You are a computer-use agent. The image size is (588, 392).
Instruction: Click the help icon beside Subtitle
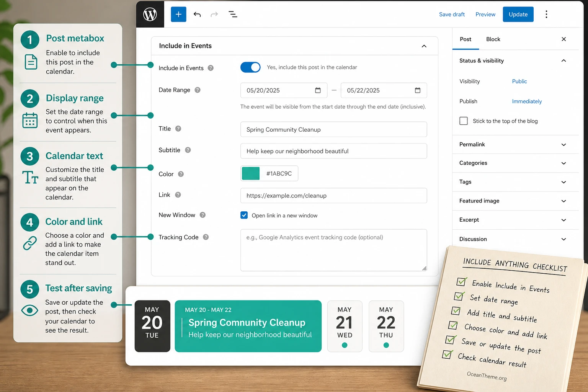[x=188, y=150]
